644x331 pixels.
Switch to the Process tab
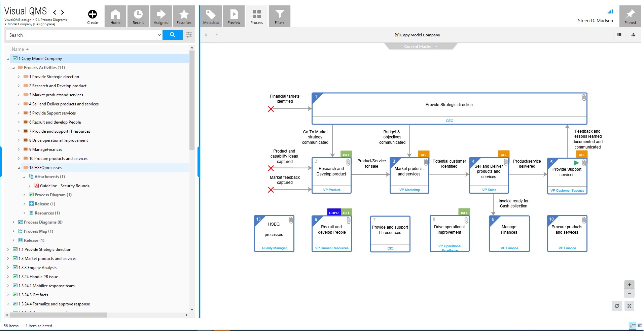pos(256,16)
